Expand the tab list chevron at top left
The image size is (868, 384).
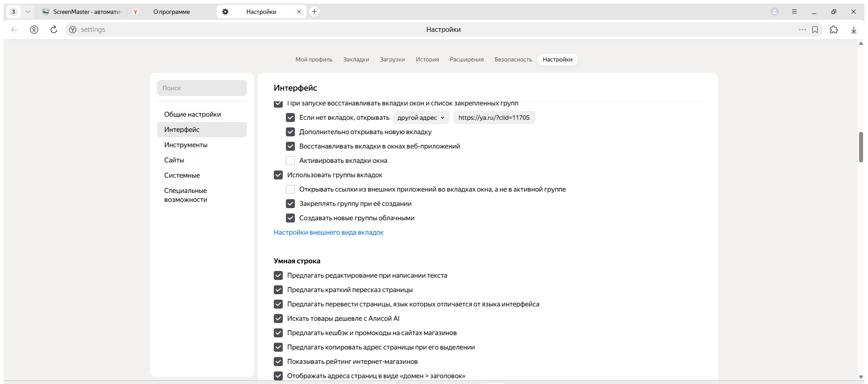[x=28, y=12]
